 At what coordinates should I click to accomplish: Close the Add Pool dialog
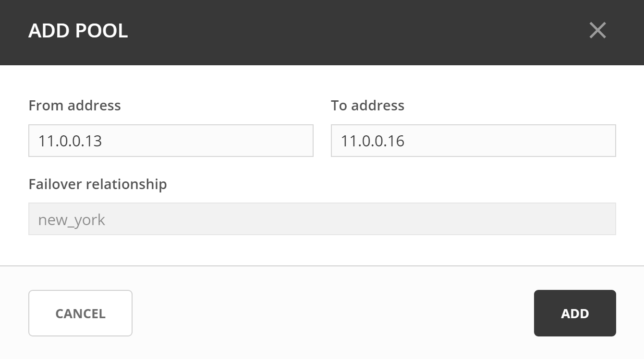tap(597, 31)
